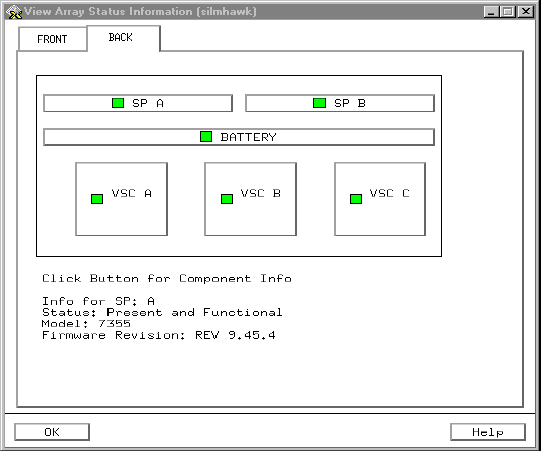Click the green status indicator for SP A
This screenshot has height=451, width=541.
pos(118,103)
